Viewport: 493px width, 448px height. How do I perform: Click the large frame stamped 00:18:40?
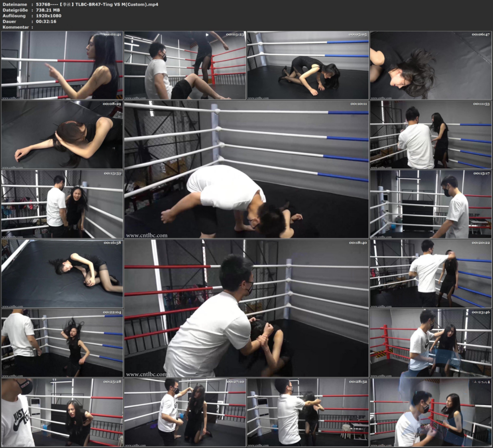tap(246, 308)
